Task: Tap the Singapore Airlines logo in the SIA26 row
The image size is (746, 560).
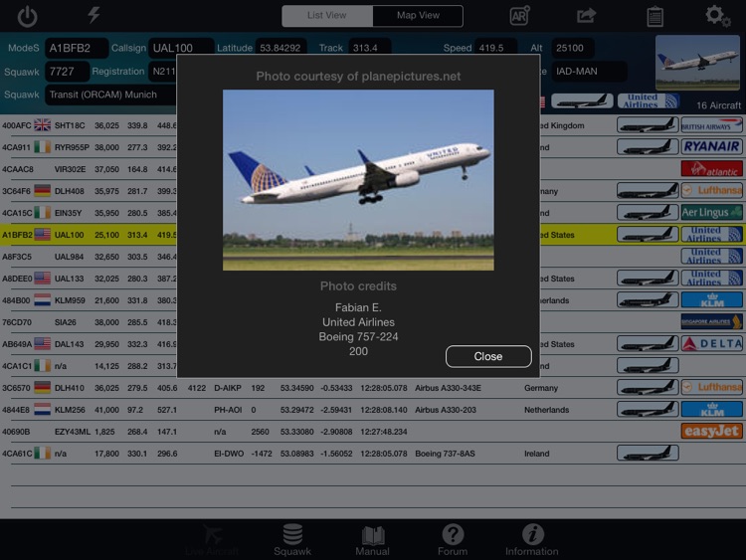Action: (x=712, y=322)
